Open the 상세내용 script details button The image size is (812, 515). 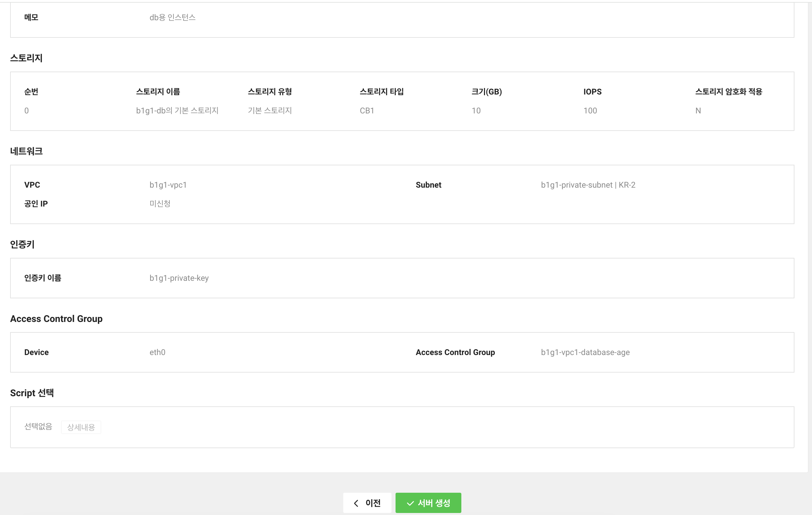point(81,427)
